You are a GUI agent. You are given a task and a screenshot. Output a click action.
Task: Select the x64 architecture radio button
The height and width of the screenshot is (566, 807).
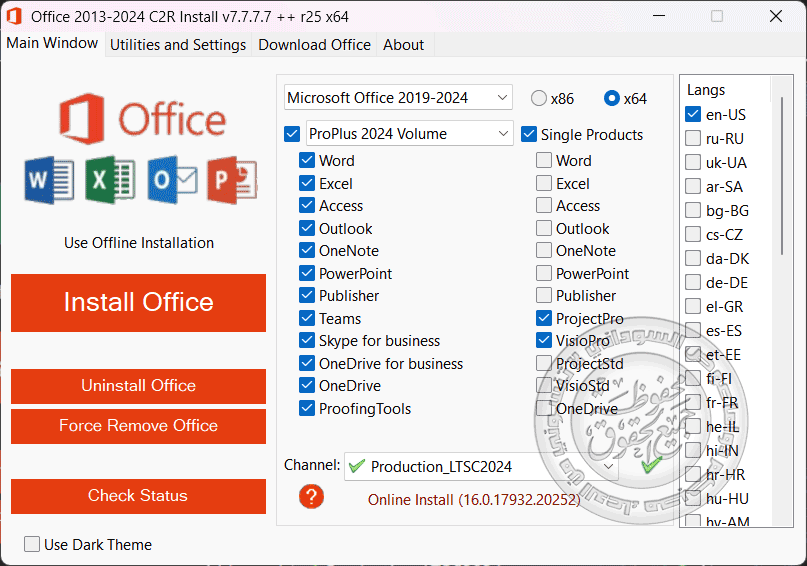pyautogui.click(x=612, y=98)
